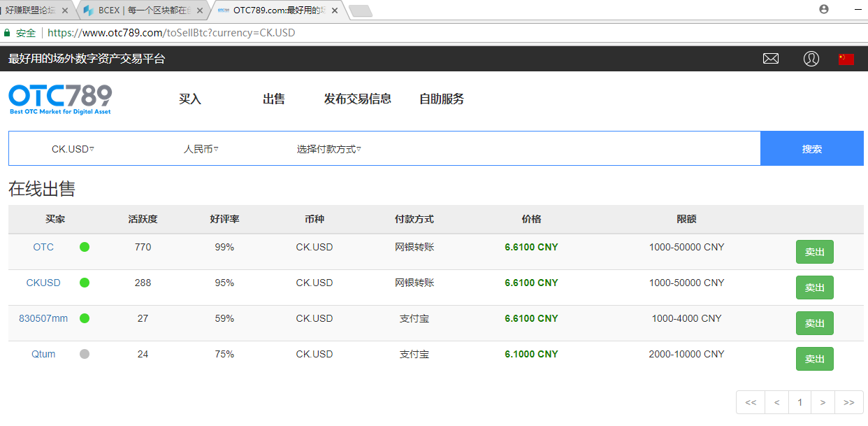Open the 买入 menu

tap(190, 99)
